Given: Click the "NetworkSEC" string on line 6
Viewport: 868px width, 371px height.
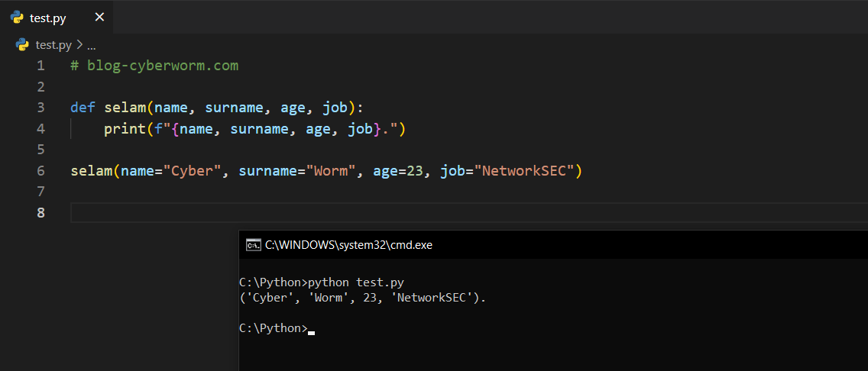Looking at the screenshot, I should (527, 170).
